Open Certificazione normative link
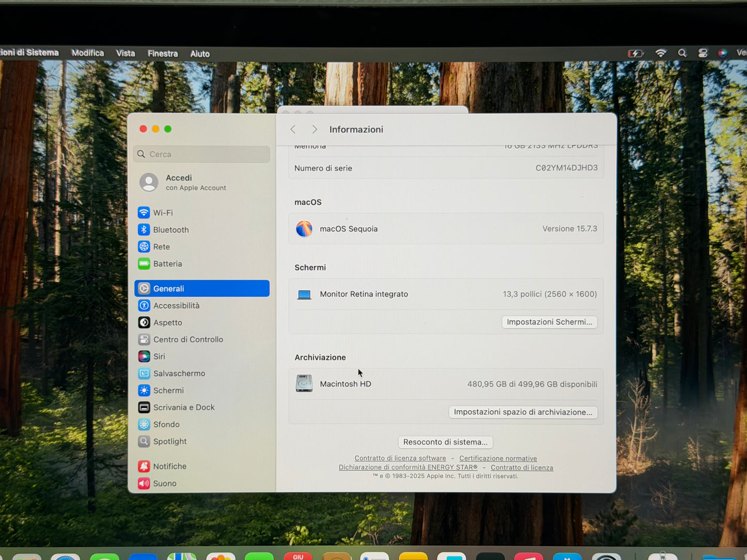The height and width of the screenshot is (560, 747). [498, 458]
